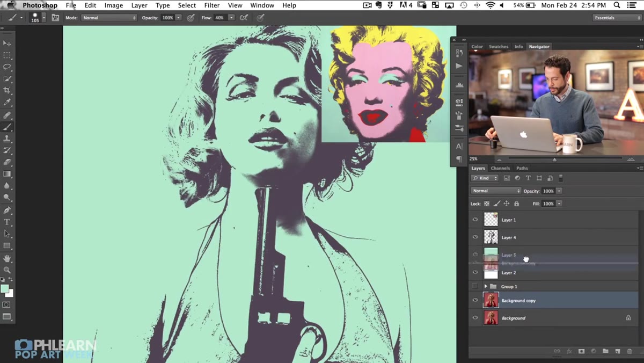The image size is (644, 363).
Task: Open the Brush panel toggle icon
Action: pyautogui.click(x=55, y=18)
